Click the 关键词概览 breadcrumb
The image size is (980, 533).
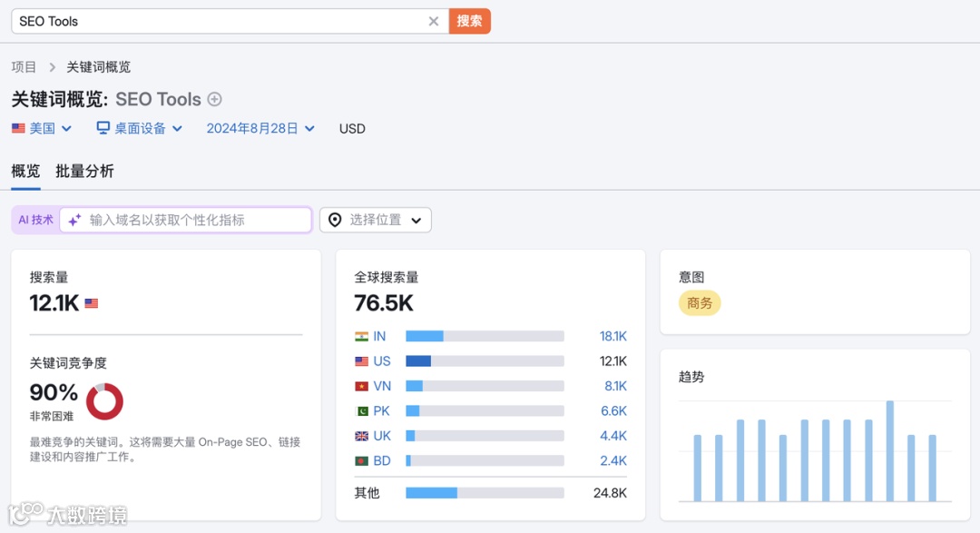coord(99,67)
